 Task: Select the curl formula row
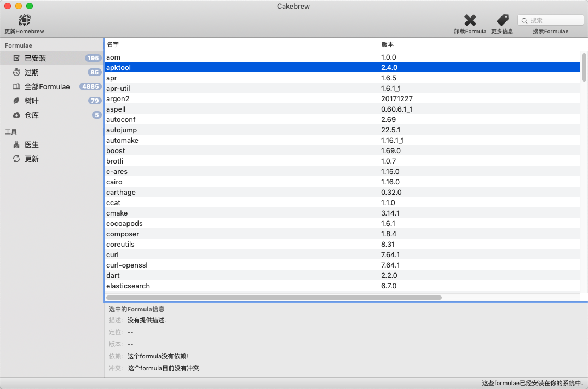(342, 255)
